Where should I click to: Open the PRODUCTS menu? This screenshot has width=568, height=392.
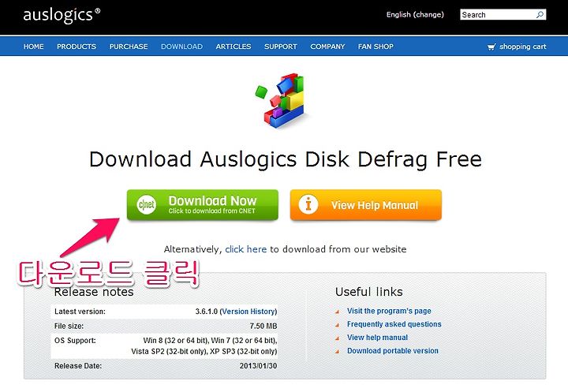coord(77,47)
